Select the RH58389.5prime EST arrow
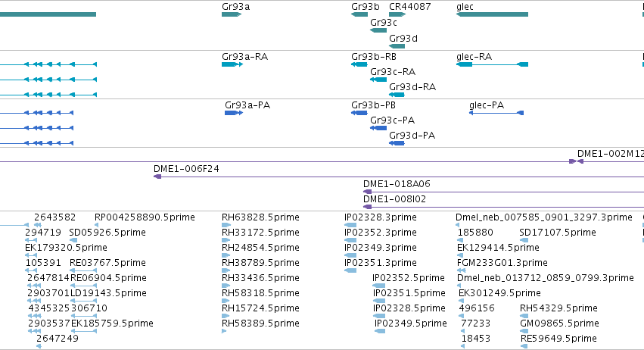Viewport: 644px width, 350px height. point(224,331)
